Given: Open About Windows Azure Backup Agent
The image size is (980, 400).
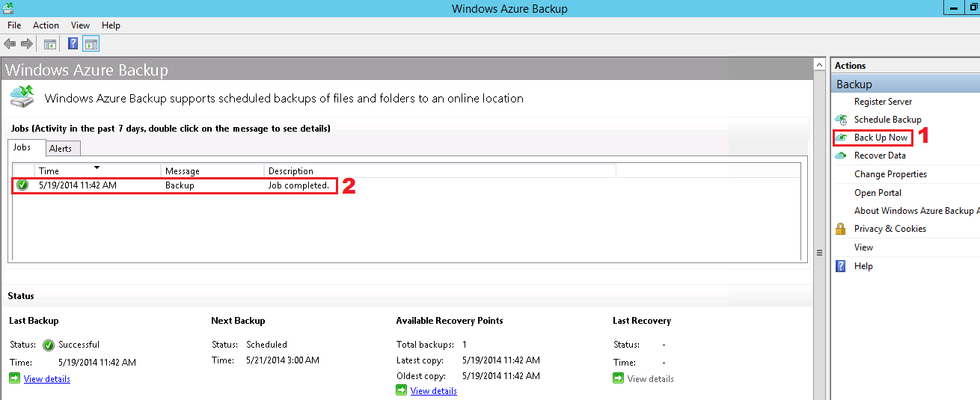Looking at the screenshot, I should coord(916,211).
